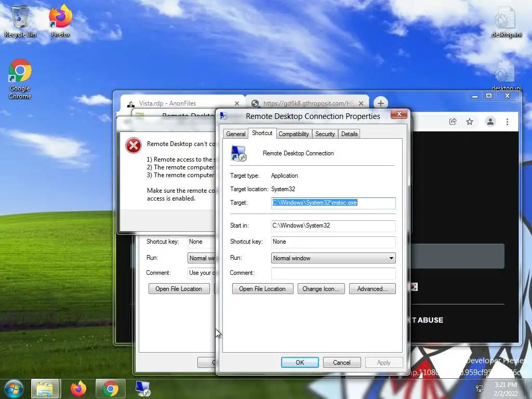Screen dimensions: 532x399
Task: Click the empty Comment field
Action: (x=333, y=273)
